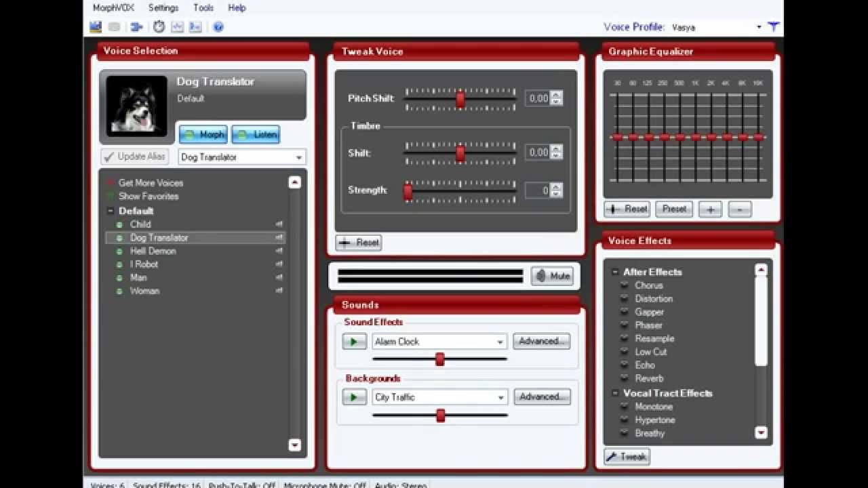The height and width of the screenshot is (488, 868).
Task: Open the Settings menu
Action: pyautogui.click(x=163, y=8)
